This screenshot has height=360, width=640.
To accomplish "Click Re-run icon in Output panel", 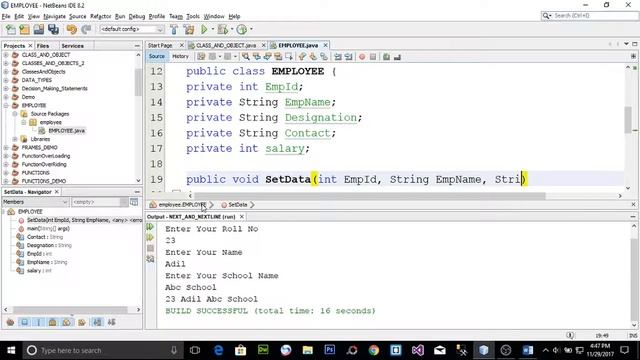I will (150, 227).
